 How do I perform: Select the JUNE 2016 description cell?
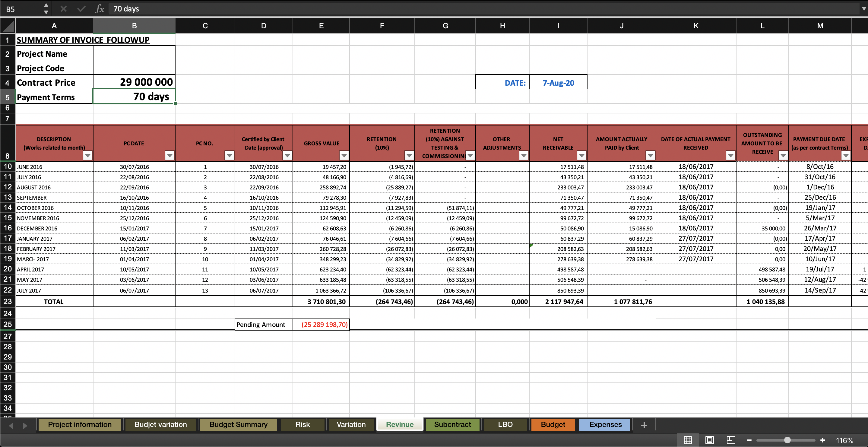54,167
